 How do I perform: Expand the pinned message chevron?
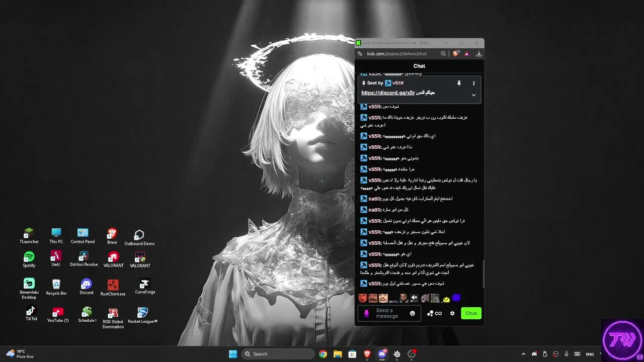coord(473,95)
